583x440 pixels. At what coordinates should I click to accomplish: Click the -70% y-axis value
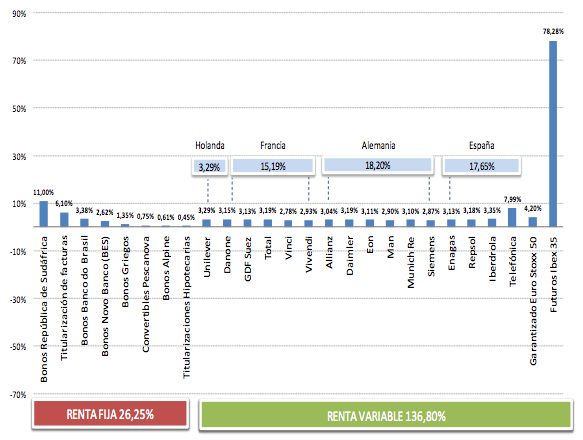pos(18,395)
